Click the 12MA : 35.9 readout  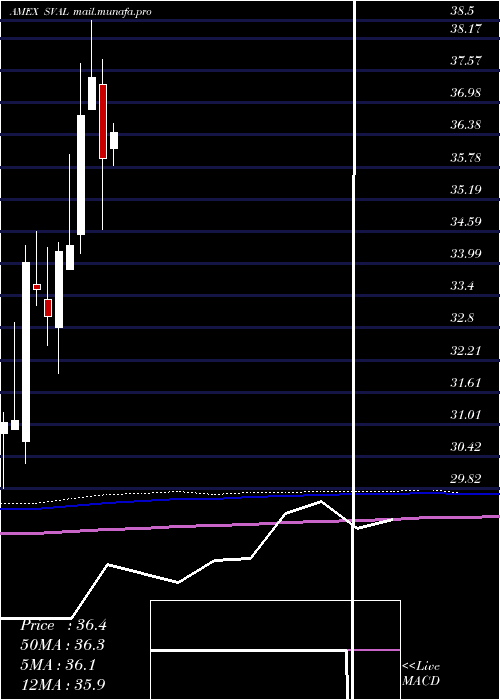[63, 684]
